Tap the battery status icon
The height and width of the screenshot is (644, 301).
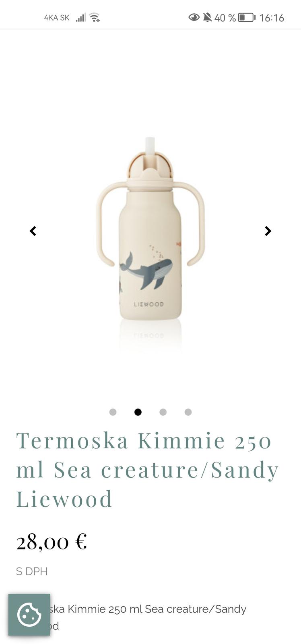pos(247,18)
